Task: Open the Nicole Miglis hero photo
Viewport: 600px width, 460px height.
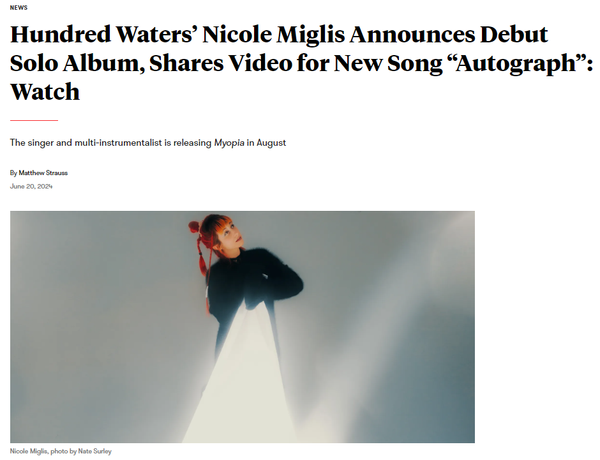Action: coord(242,327)
